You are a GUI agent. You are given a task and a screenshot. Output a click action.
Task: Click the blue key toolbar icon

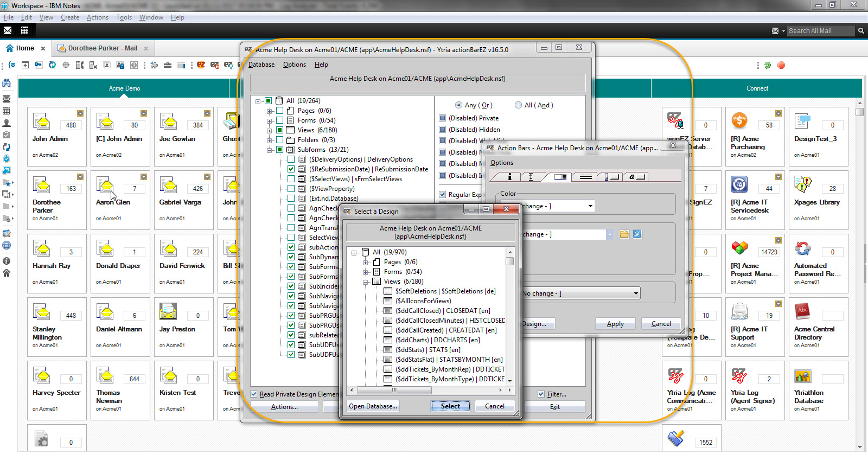(39, 65)
